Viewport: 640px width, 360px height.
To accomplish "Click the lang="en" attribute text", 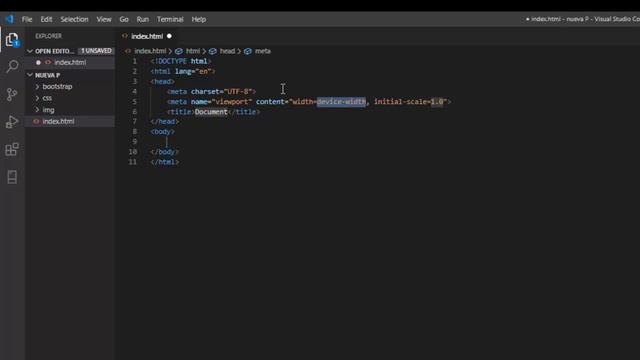I will pyautogui.click(x=193, y=71).
